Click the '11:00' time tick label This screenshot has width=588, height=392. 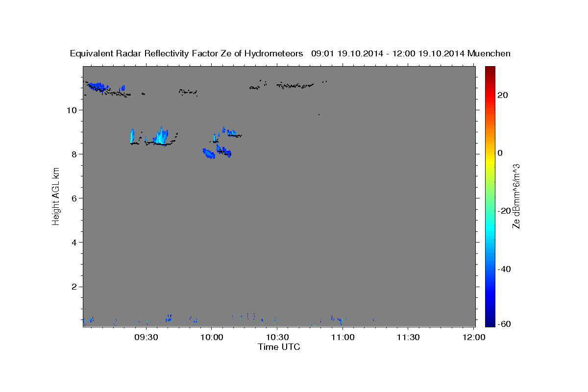pos(343,337)
